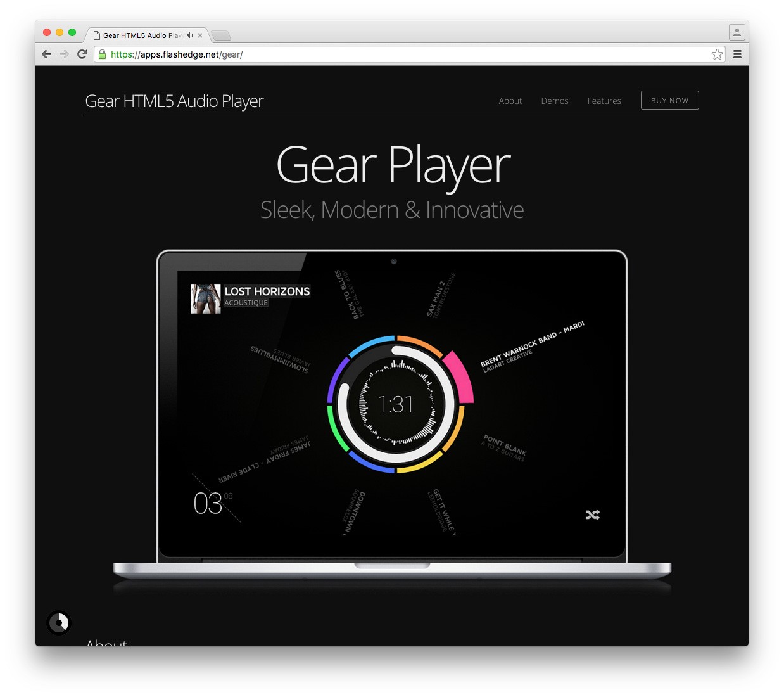Bookmark this page with the star icon
This screenshot has width=784, height=697.
tap(717, 54)
